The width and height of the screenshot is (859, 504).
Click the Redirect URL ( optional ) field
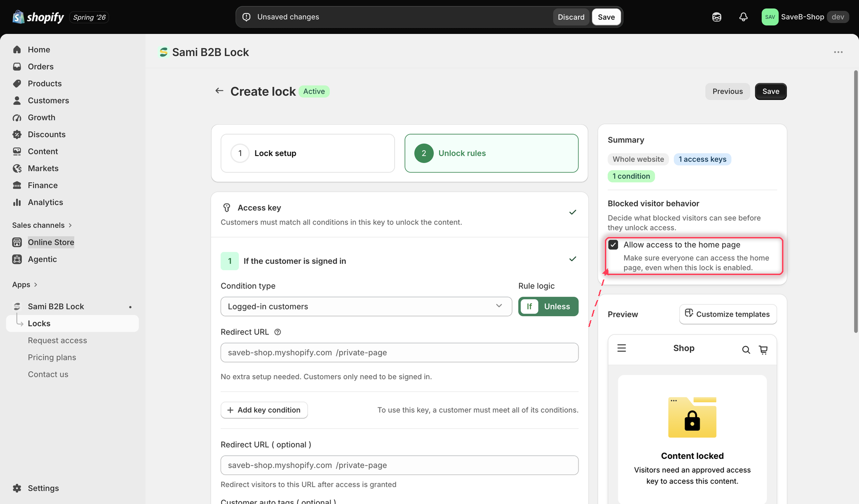[x=399, y=465]
